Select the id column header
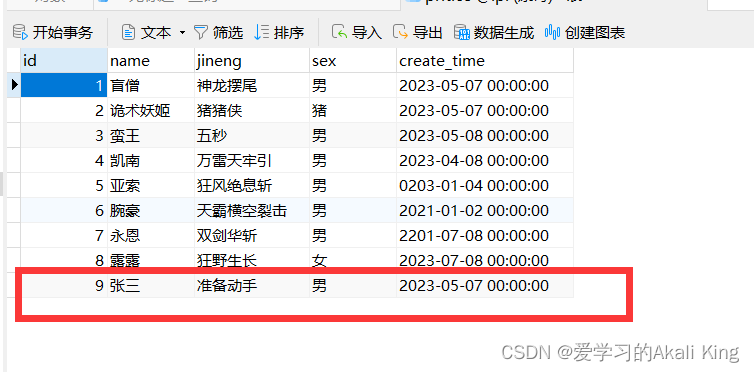This screenshot has height=372, width=754. pos(64,61)
